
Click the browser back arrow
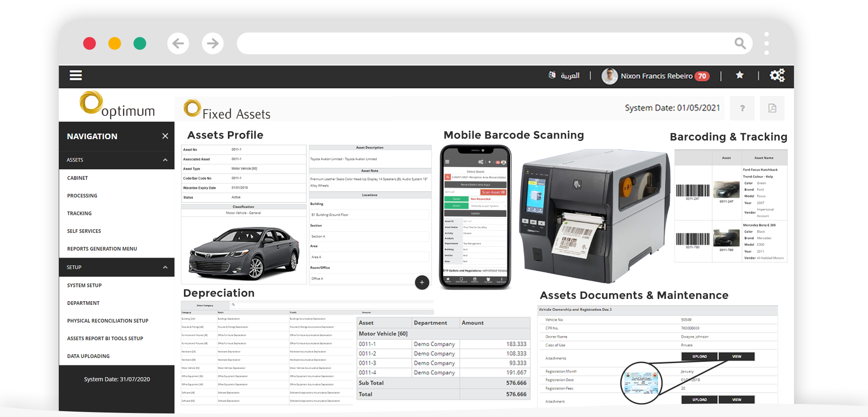pos(178,44)
